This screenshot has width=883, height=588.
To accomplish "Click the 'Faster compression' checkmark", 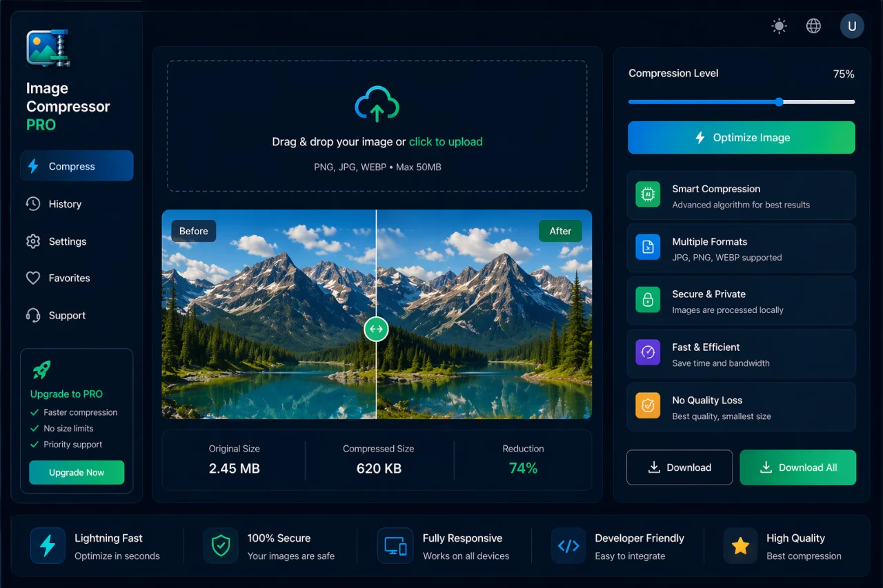I will click(x=34, y=412).
